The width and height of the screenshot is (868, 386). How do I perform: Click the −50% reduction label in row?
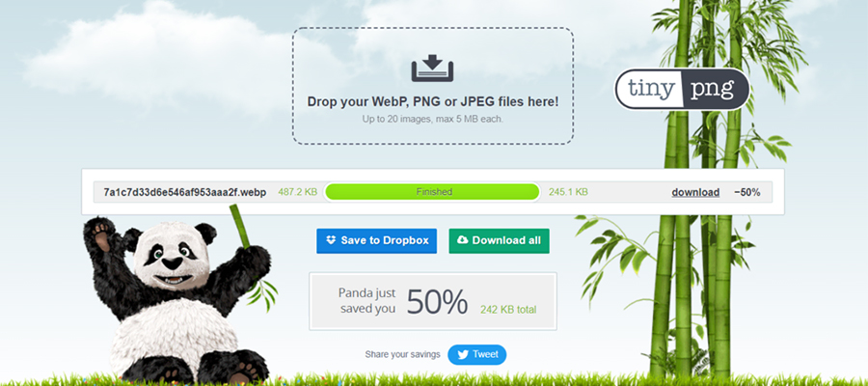click(747, 192)
